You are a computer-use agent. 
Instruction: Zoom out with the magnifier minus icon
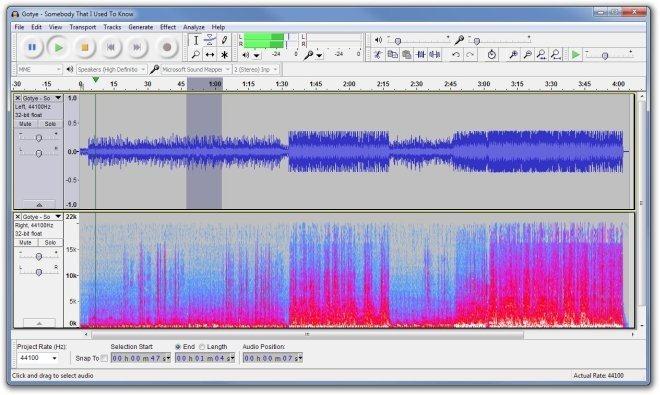click(x=527, y=54)
